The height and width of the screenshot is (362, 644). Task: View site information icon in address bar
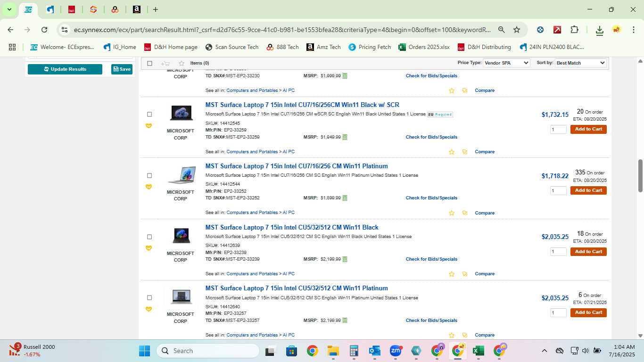click(x=65, y=30)
